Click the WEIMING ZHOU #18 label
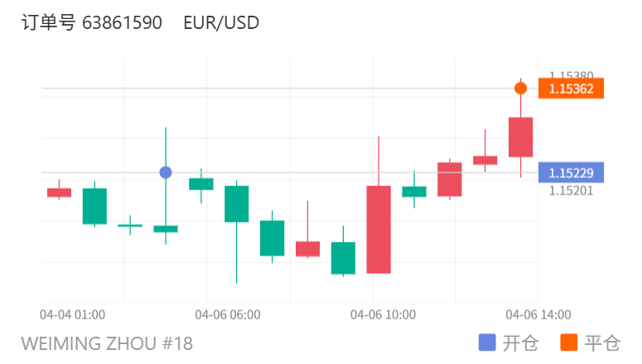 click(107, 343)
